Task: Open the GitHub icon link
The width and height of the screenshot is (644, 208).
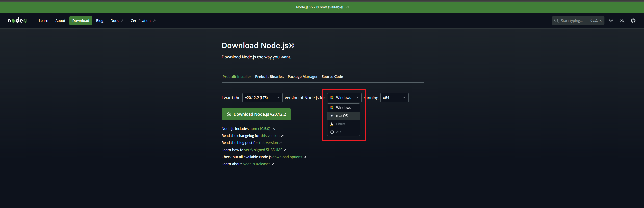Action: [633, 21]
